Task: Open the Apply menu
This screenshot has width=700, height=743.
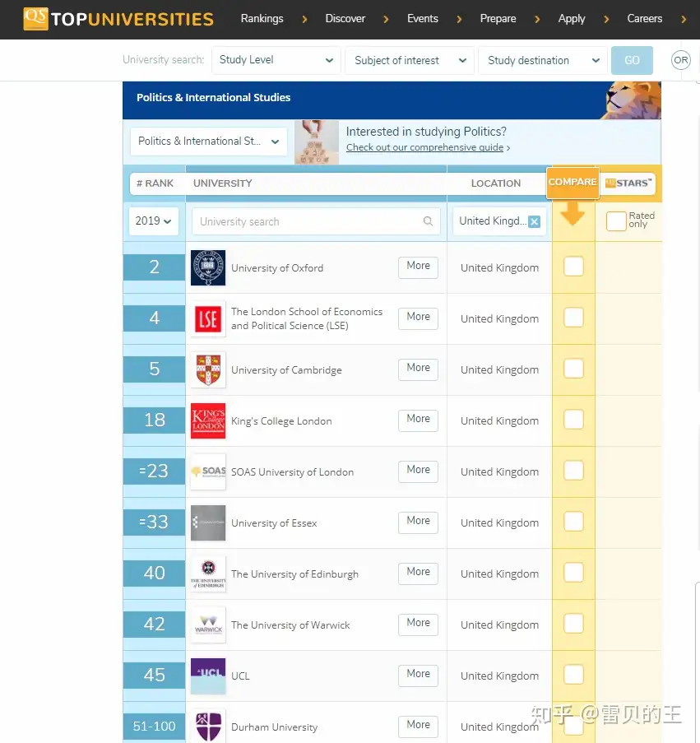Action: tap(572, 18)
